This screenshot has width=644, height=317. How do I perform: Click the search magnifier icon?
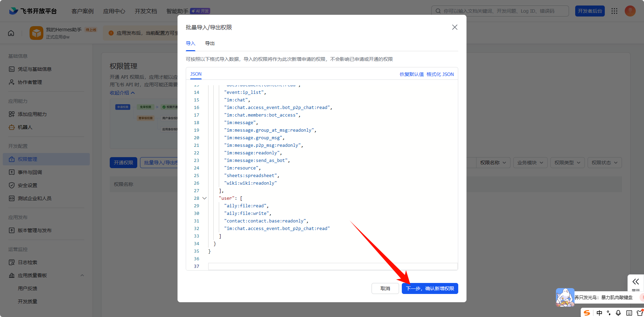438,11
